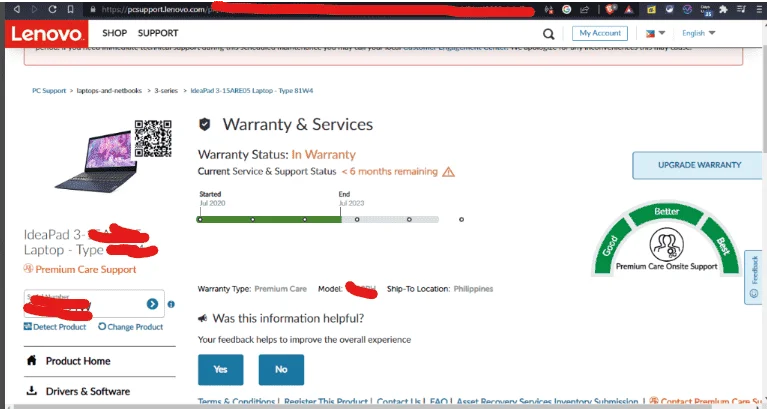Click the laptop product image

pos(95,161)
